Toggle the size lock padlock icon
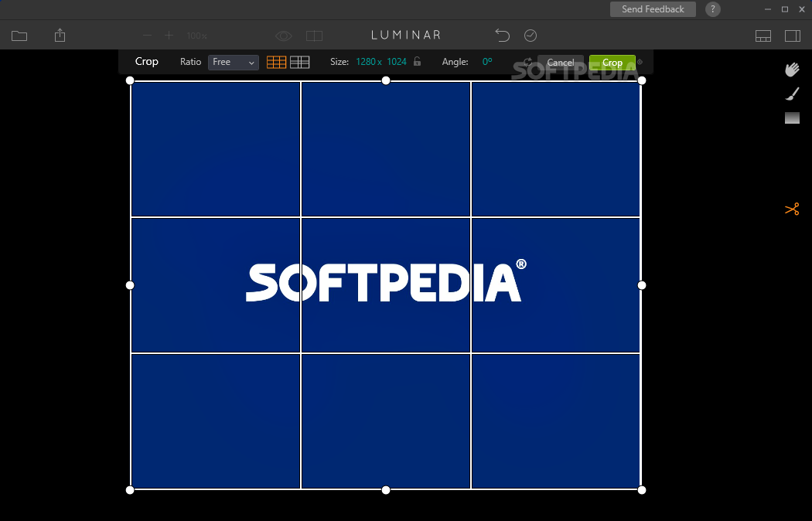The width and height of the screenshot is (812, 521). point(418,61)
